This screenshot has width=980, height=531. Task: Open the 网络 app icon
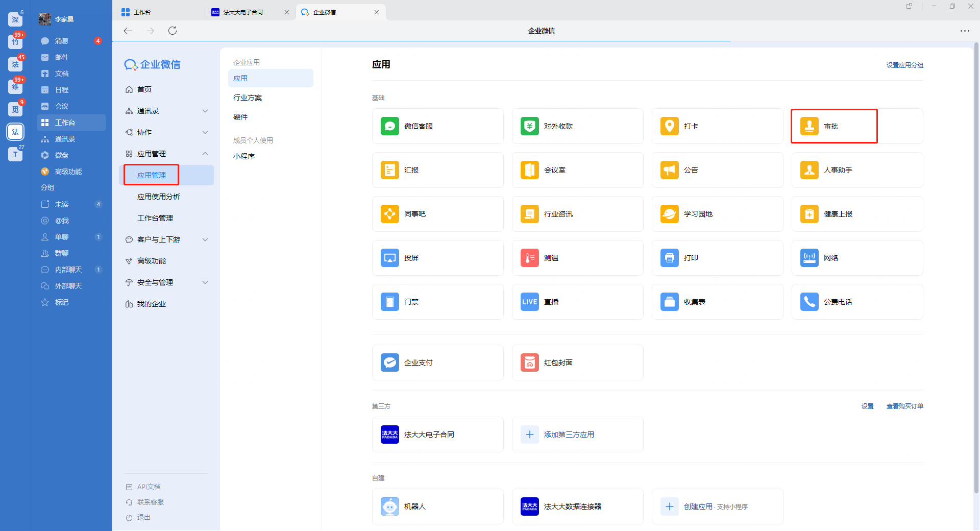[x=809, y=258]
